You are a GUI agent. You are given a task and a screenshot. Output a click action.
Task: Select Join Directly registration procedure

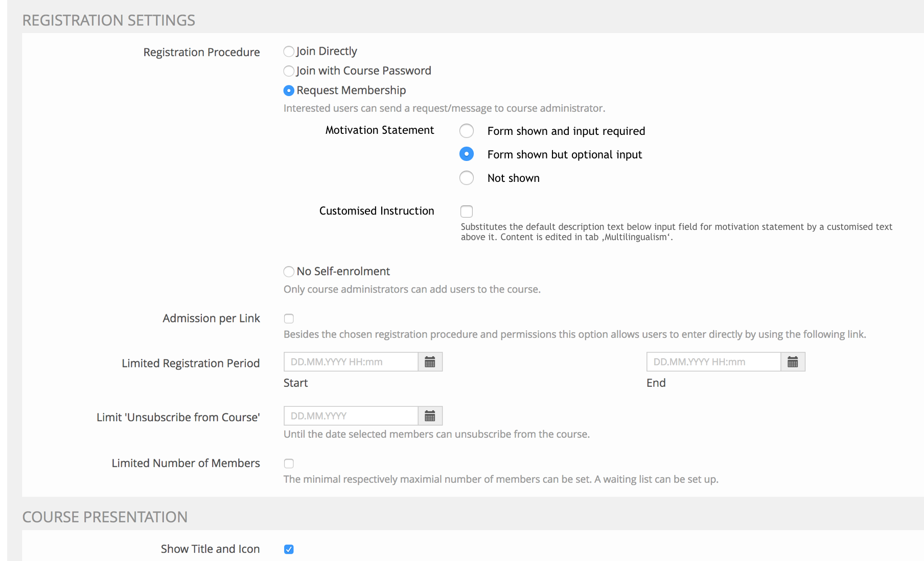289,52
